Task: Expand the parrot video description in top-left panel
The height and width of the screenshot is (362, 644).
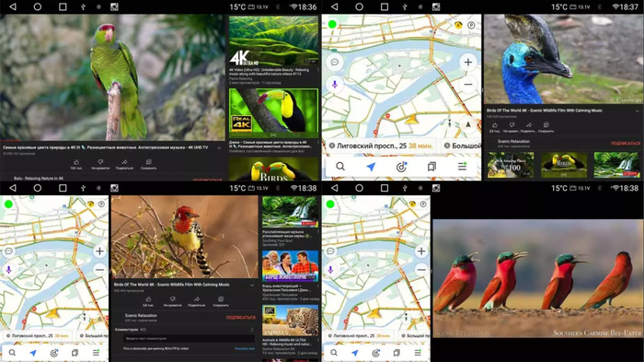Action: (x=219, y=147)
